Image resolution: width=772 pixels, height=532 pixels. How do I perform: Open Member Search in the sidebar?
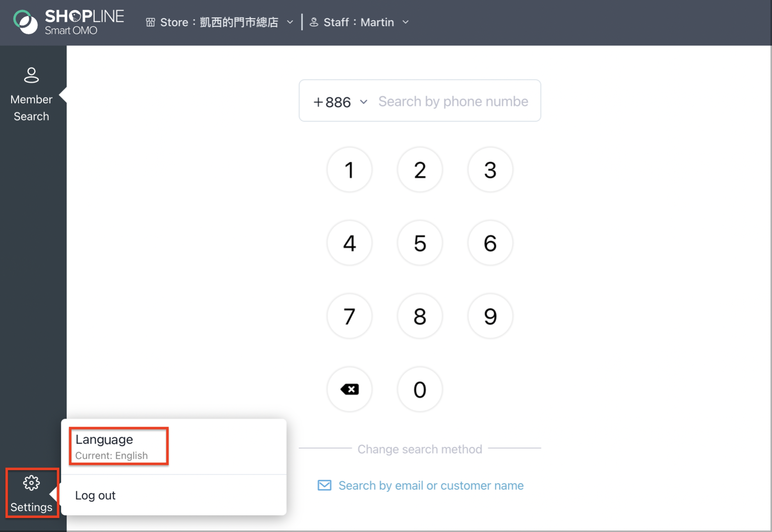(x=31, y=95)
